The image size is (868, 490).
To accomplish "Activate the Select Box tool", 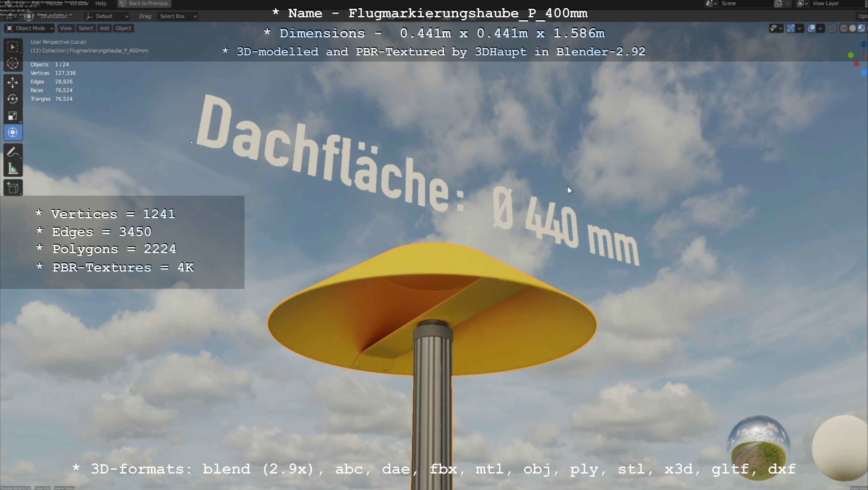I will (x=13, y=46).
